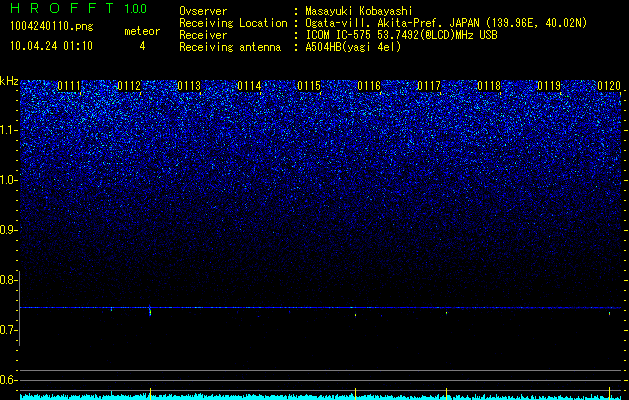Click the 0119 time marker

point(549,86)
